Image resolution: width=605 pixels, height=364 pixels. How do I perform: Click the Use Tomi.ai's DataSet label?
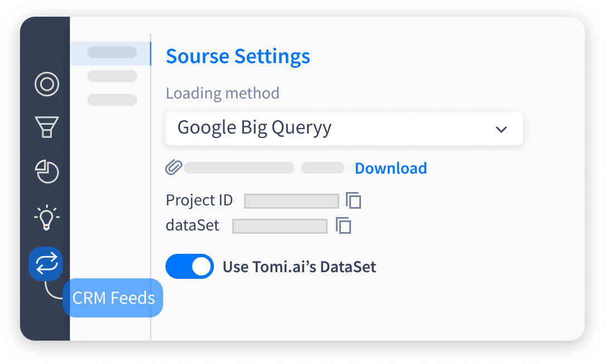pos(299,267)
